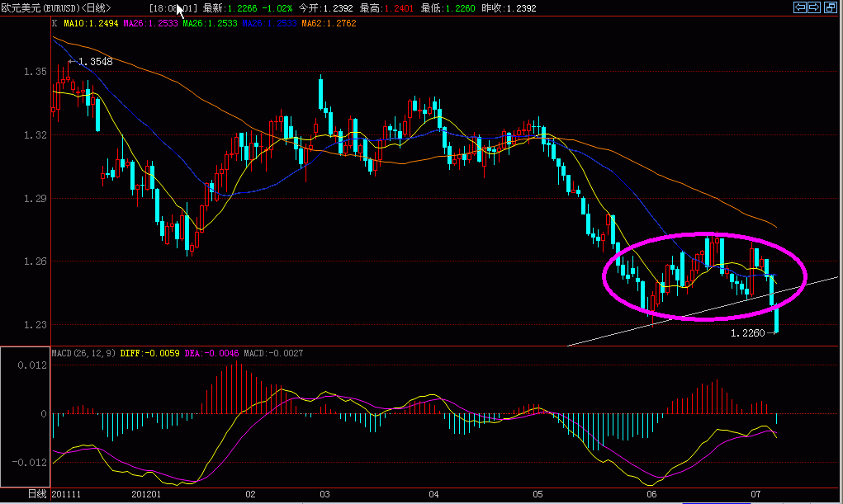Click the 最低:1.2260 low price

click(448, 8)
